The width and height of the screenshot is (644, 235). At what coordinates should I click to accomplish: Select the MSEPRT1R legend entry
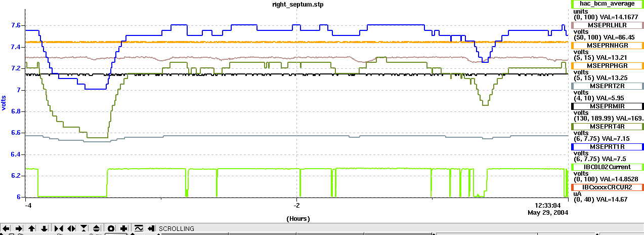click(607, 146)
